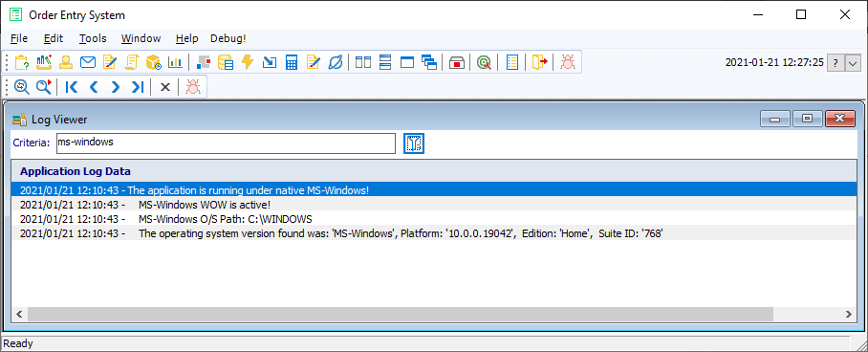Screen dimensions: 868x352
Task: Click the Order Entry System app icon
Action: pyautogui.click(x=16, y=15)
